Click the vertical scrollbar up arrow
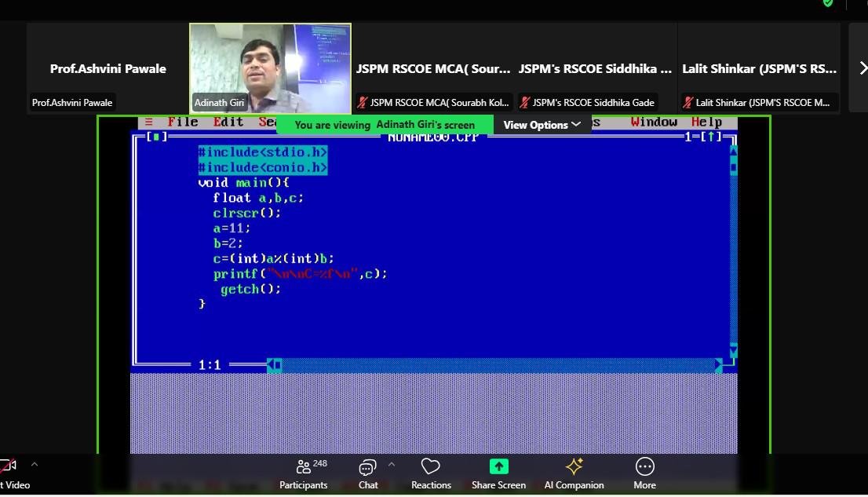The width and height of the screenshot is (868, 497). tap(734, 150)
